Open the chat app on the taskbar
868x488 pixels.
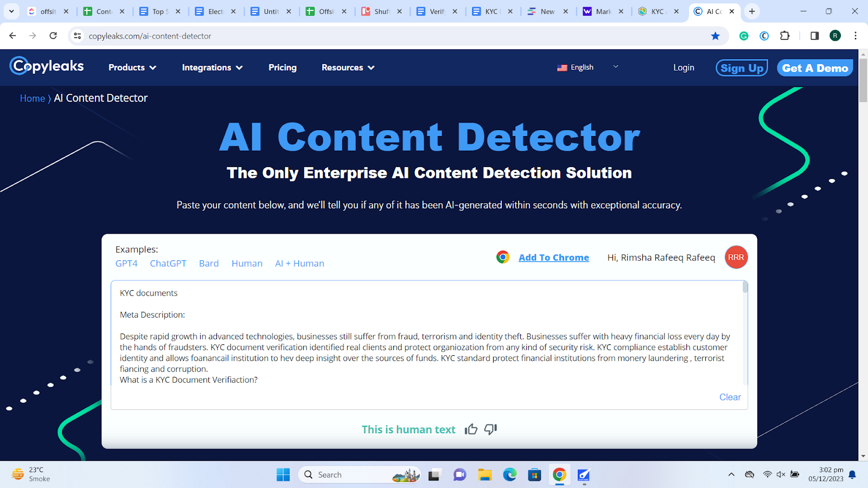(x=459, y=474)
